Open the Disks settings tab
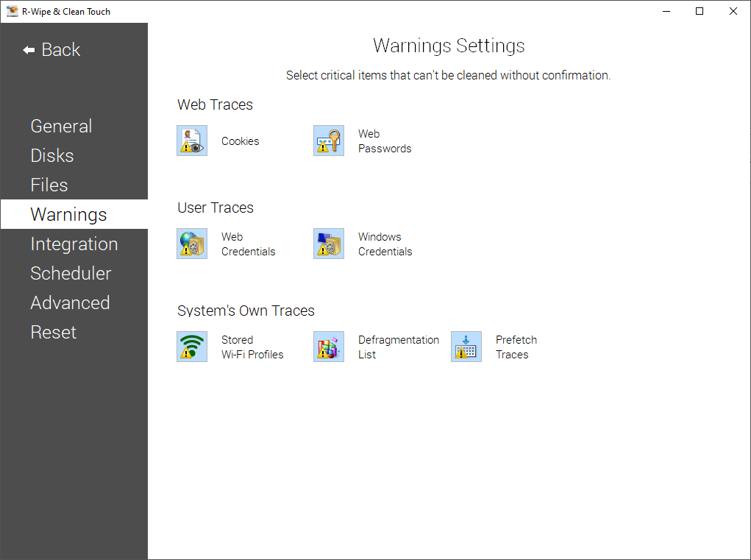This screenshot has width=751, height=560. click(x=74, y=156)
